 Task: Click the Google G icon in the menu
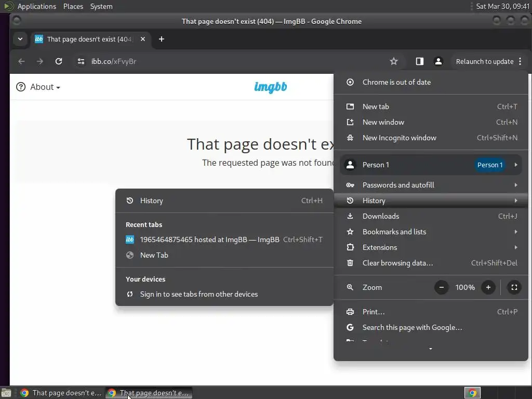pos(350,327)
